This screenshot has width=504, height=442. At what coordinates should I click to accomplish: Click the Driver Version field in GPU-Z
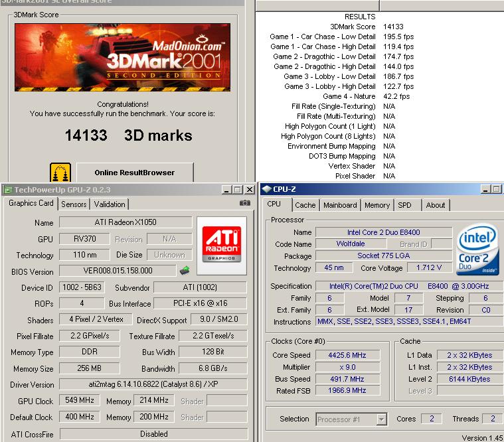(x=153, y=384)
